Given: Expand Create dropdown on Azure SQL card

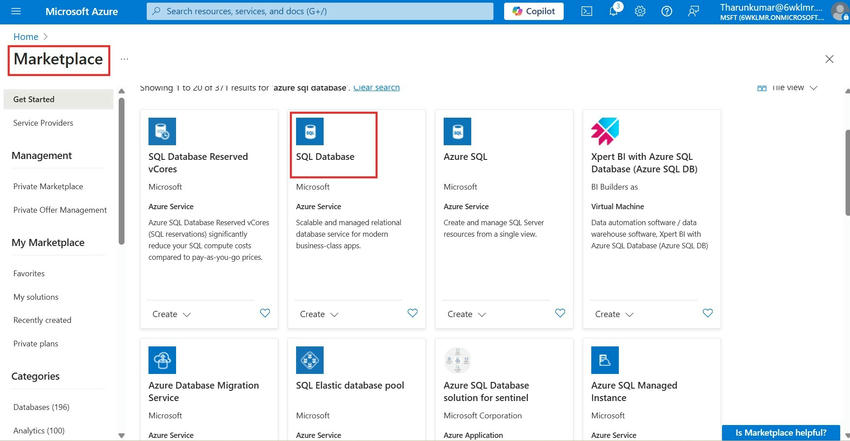Looking at the screenshot, I should 466,314.
